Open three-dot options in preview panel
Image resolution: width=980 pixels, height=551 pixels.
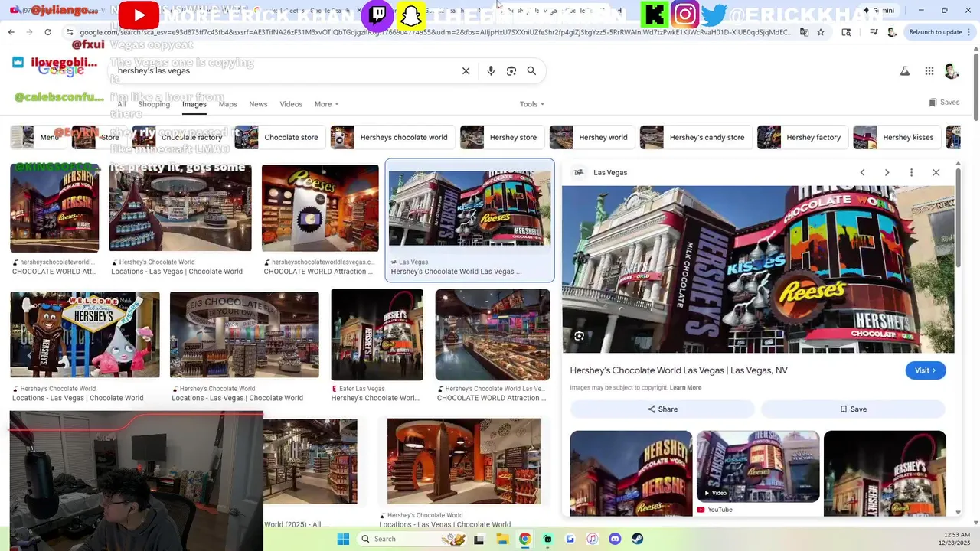click(x=911, y=172)
